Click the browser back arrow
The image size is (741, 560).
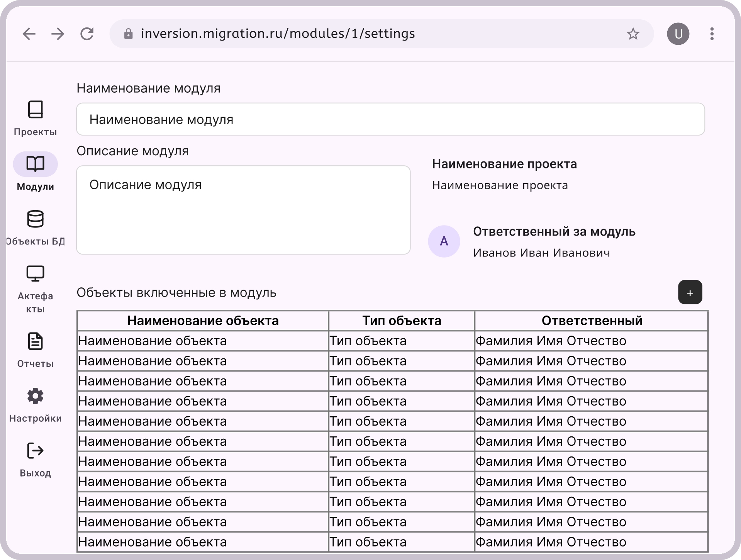(x=29, y=34)
